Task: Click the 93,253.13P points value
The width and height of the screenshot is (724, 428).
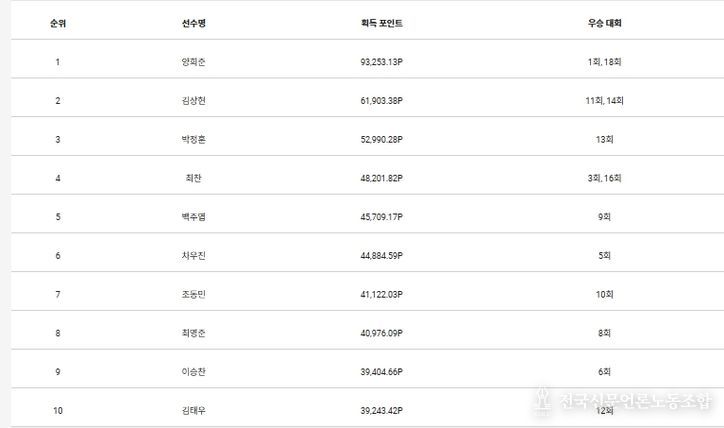Action: [381, 62]
